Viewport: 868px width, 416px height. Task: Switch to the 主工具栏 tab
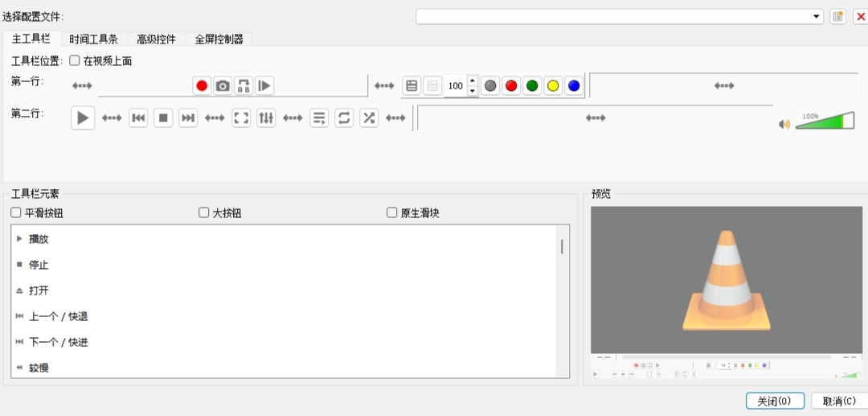pos(31,39)
